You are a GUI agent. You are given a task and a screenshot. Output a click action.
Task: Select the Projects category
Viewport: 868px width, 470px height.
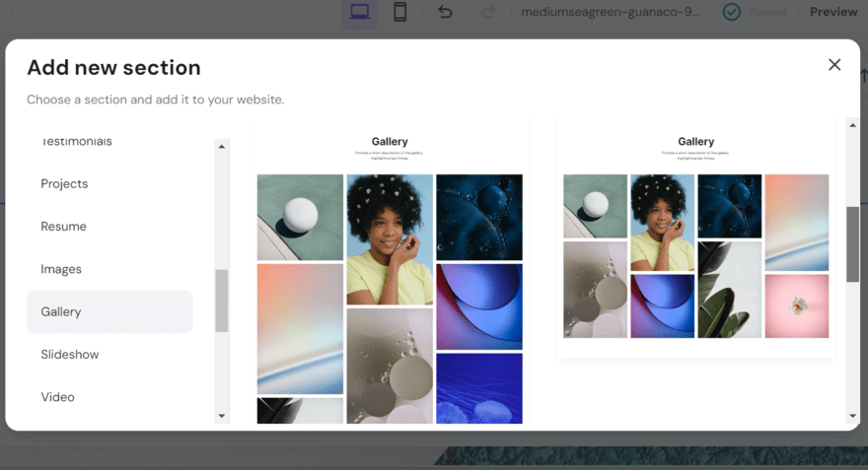(x=64, y=184)
